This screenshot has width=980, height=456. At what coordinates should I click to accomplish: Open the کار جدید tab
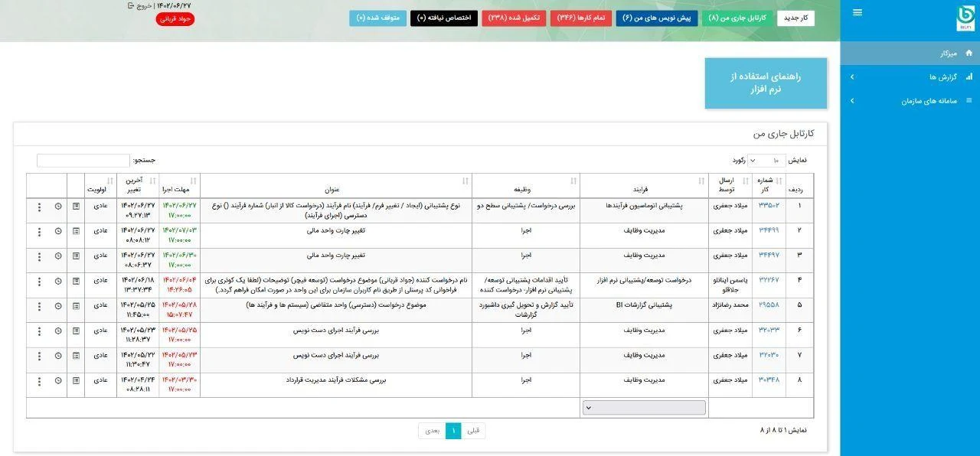point(795,18)
